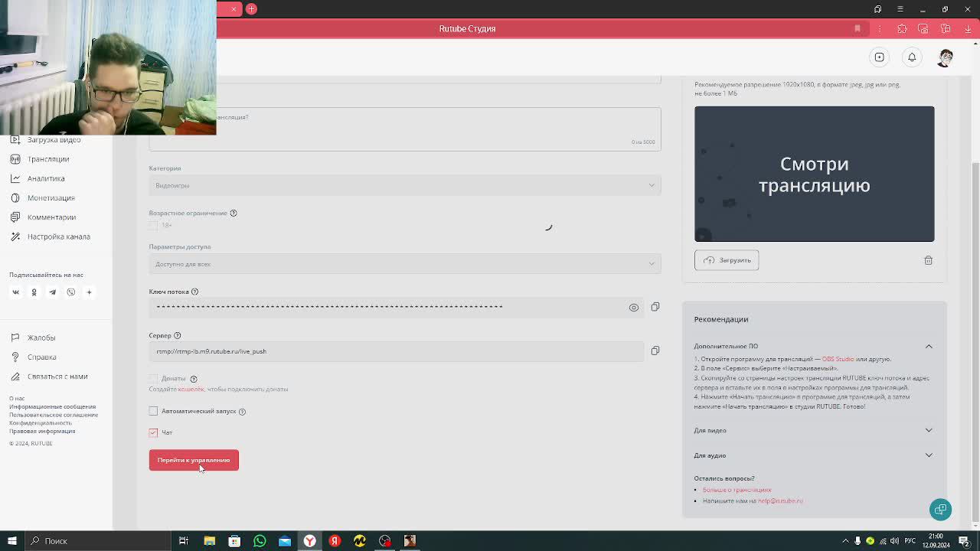This screenshot has width=980, height=551.
Task: Open Жалобы in sidebar
Action: coord(41,337)
